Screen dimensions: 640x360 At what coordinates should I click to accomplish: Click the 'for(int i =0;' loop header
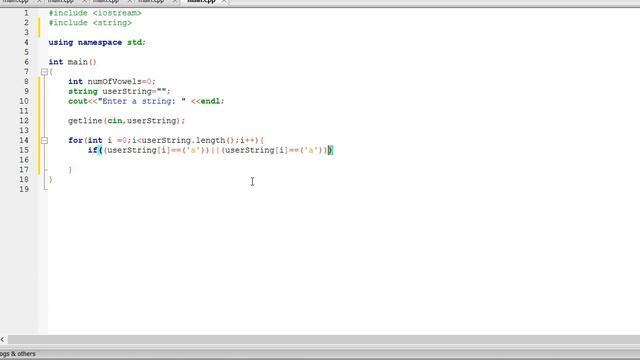pos(166,140)
